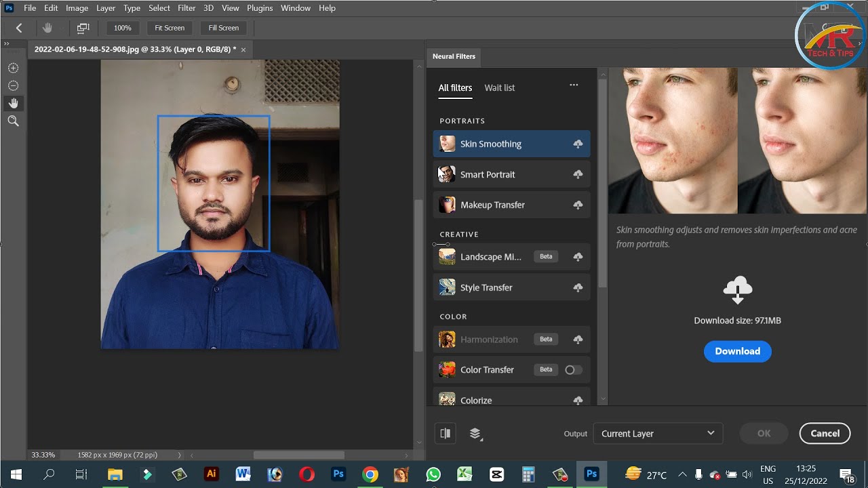Expand the status bar info arrow
The image size is (868, 488).
point(179,455)
